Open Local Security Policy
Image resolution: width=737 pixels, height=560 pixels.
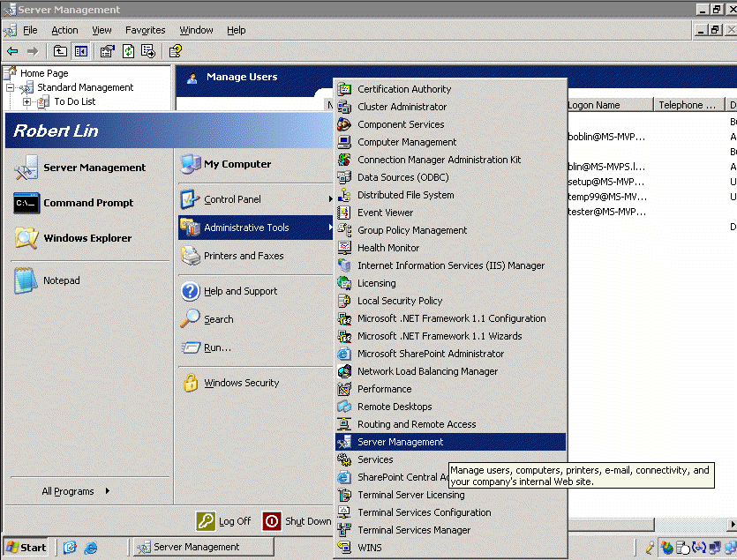(450, 301)
